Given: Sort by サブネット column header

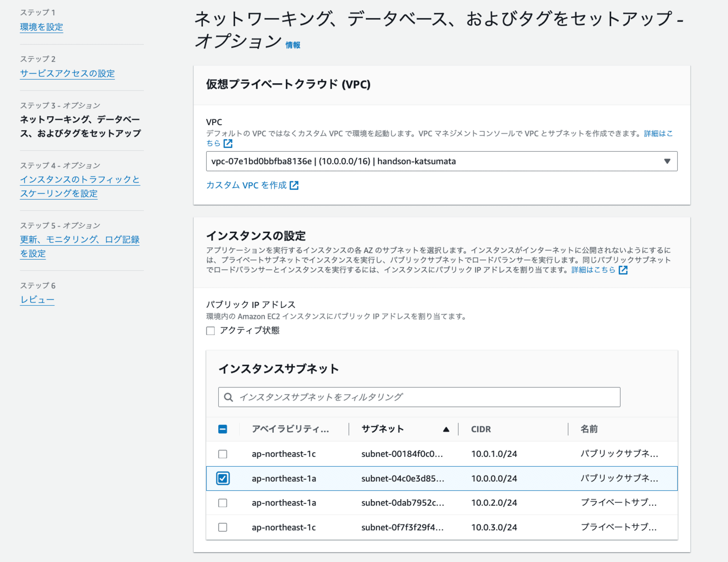Looking at the screenshot, I should 383,429.
